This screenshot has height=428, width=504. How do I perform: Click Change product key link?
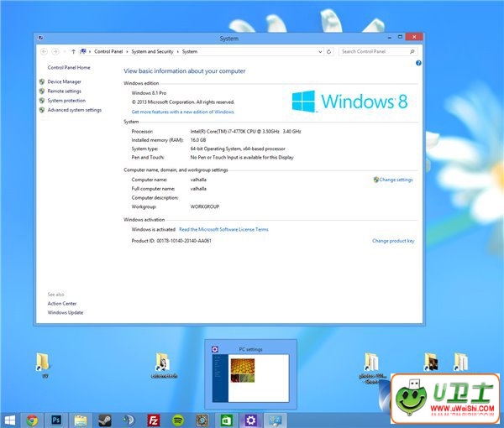(x=393, y=241)
